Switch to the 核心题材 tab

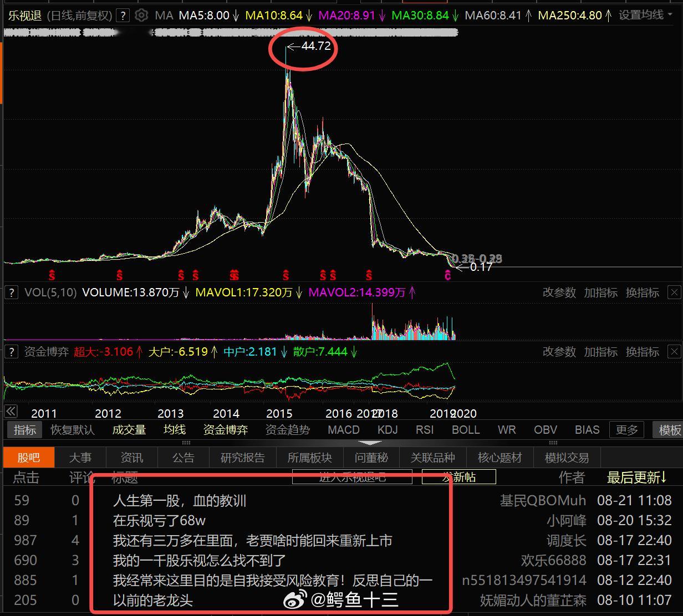pos(500,458)
